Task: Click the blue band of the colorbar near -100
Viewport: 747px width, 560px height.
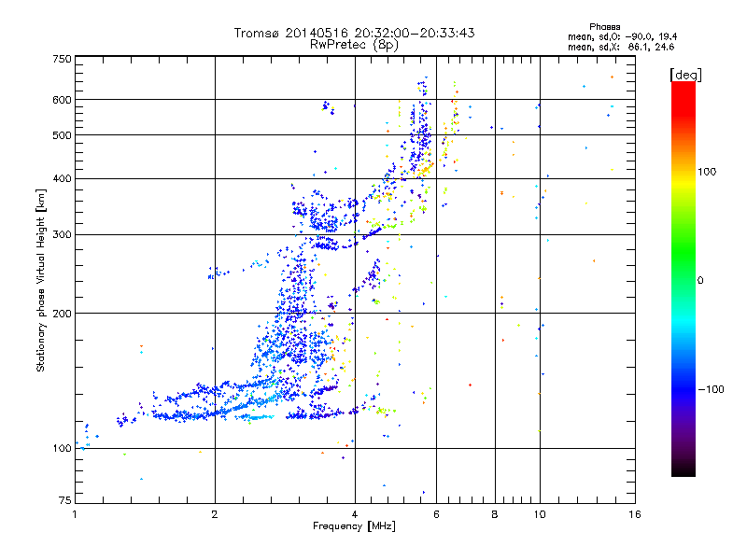Action: [x=684, y=389]
